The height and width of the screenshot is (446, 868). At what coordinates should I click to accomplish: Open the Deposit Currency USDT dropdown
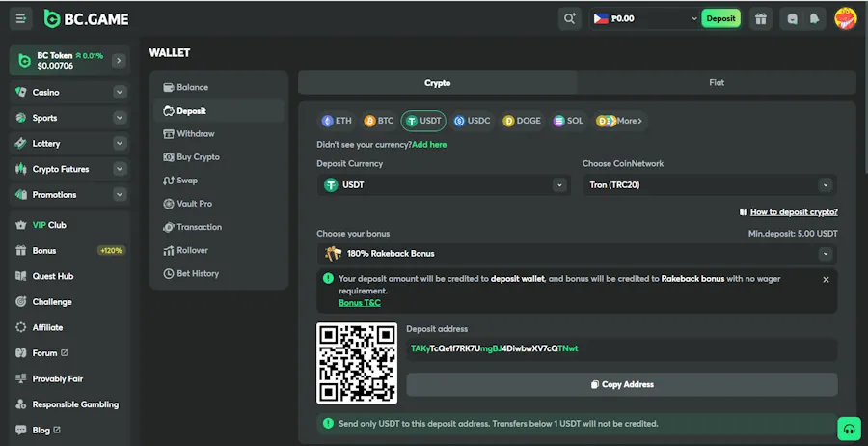(444, 184)
